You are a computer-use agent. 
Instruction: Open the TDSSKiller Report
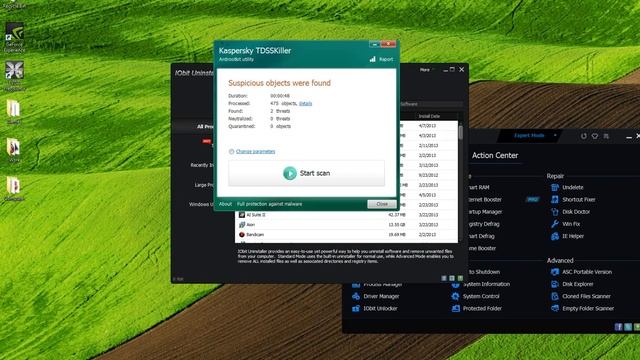click(386, 59)
